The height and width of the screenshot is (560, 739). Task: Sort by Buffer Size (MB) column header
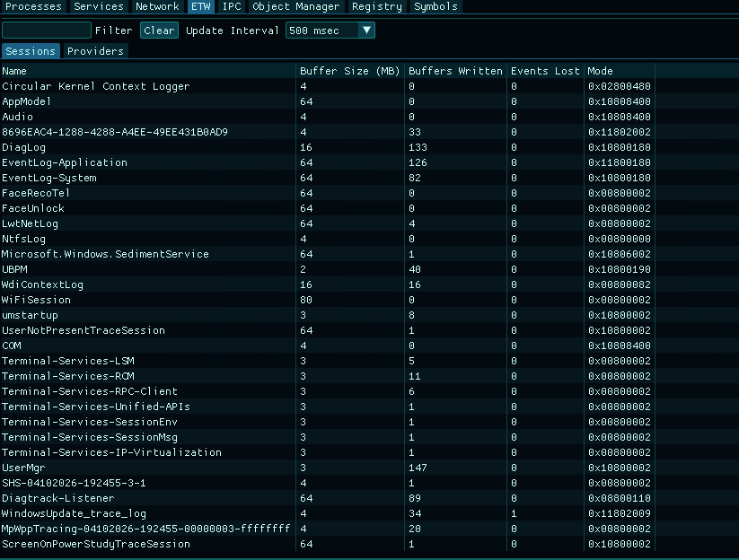point(349,71)
